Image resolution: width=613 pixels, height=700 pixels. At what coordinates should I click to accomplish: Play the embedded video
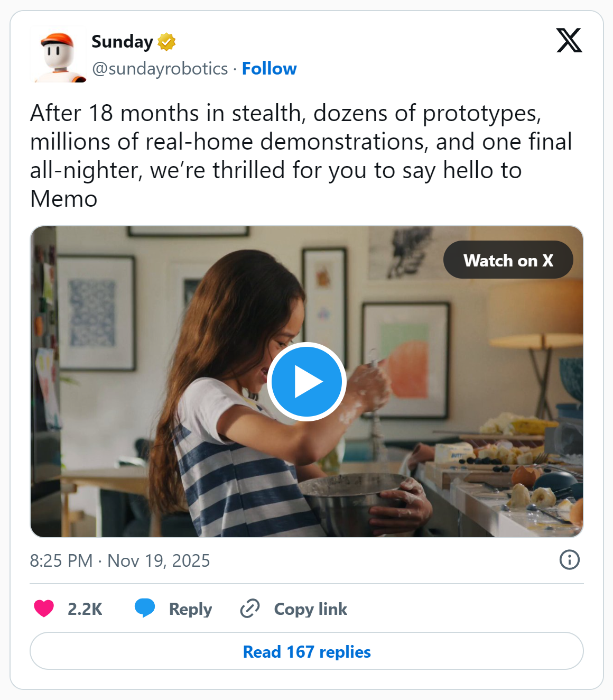point(306,382)
